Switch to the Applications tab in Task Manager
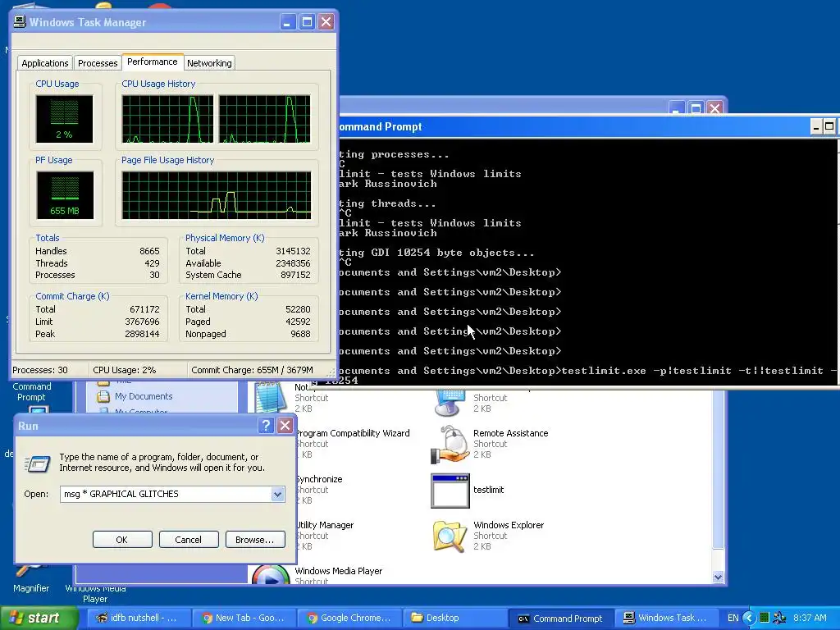Screen dimensions: 840x630 pos(45,63)
